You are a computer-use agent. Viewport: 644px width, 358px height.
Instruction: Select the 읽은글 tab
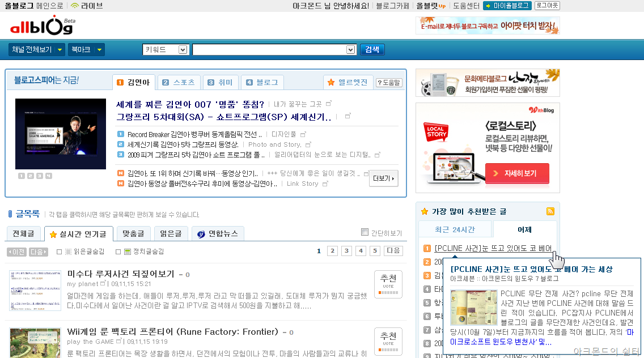171,233
